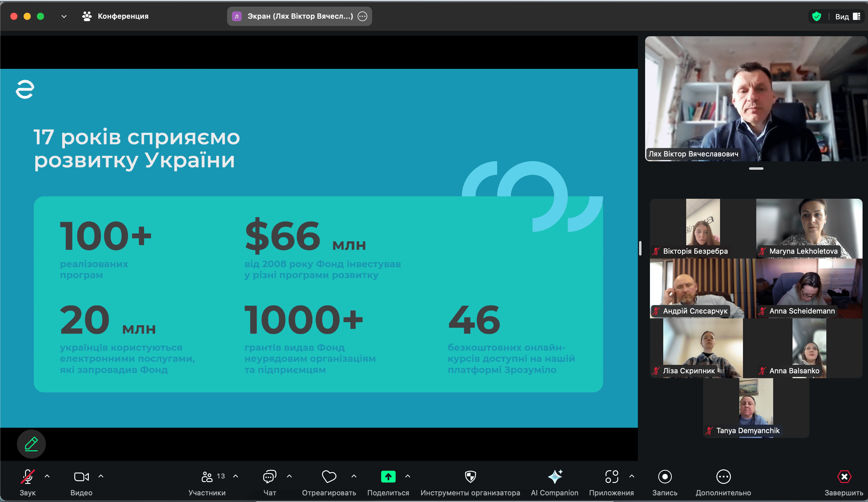The image size is (868, 502).
Task: Open the Участники participants panel
Action: point(207,477)
